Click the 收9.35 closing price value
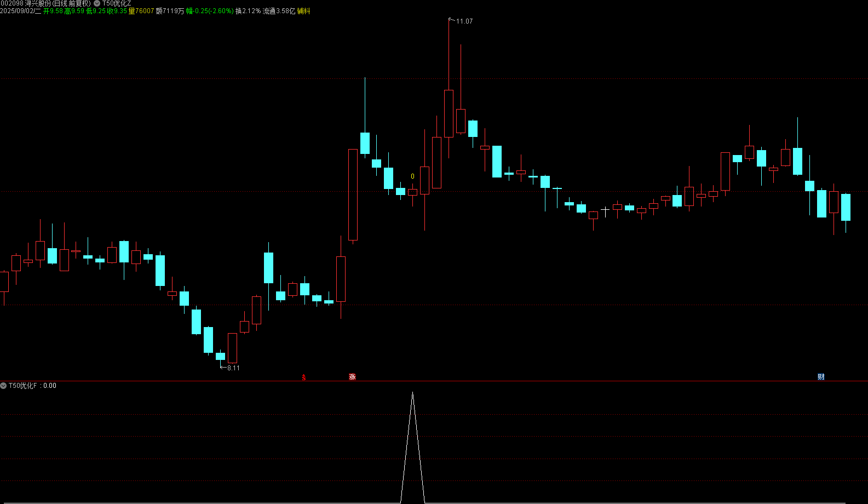 pyautogui.click(x=117, y=11)
